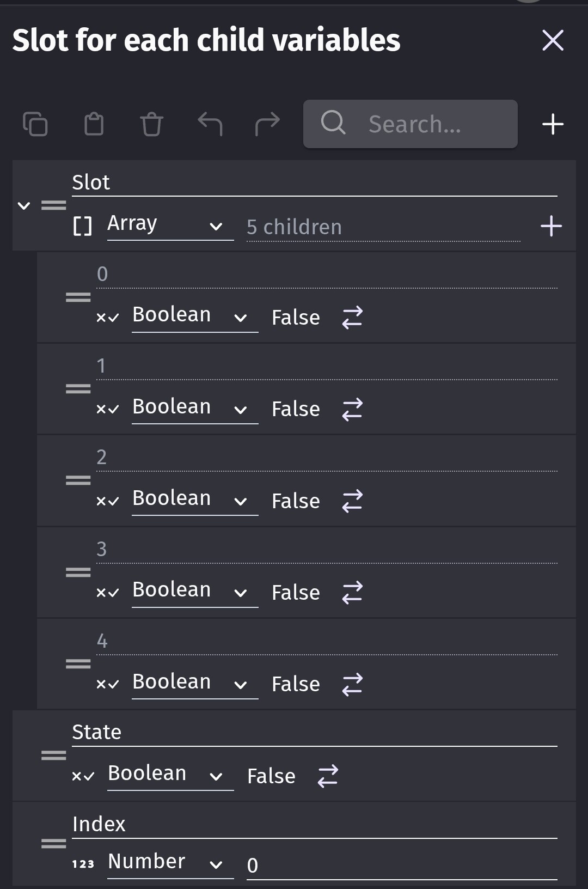This screenshot has height=889, width=588.
Task: Click the redo arrow icon
Action: [267, 124]
